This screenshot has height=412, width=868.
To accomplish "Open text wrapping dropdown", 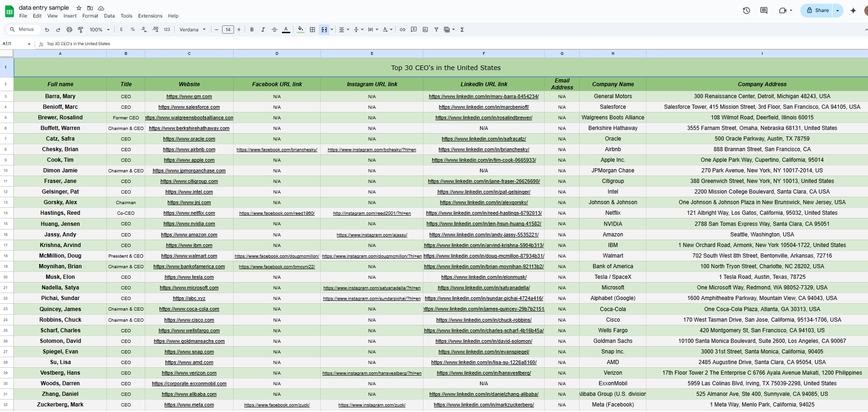I will tap(373, 29).
